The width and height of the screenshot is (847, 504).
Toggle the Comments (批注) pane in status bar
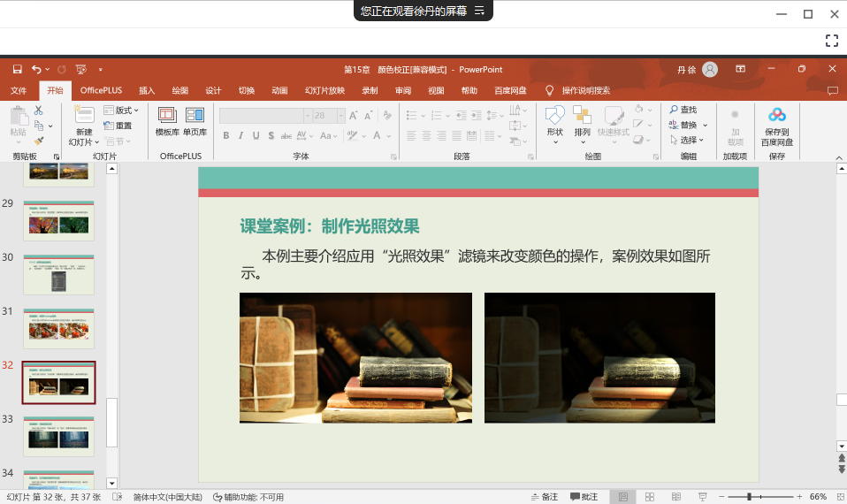[x=584, y=497]
